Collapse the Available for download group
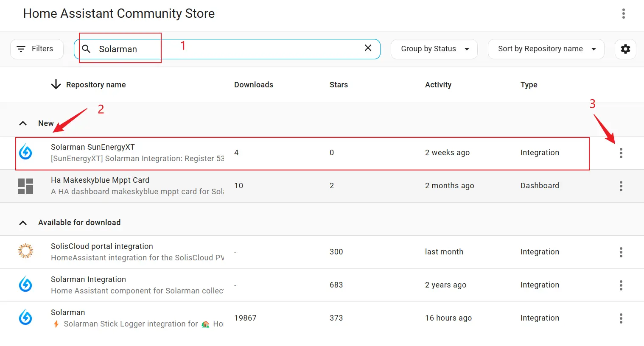This screenshot has height=346, width=644. (23, 223)
